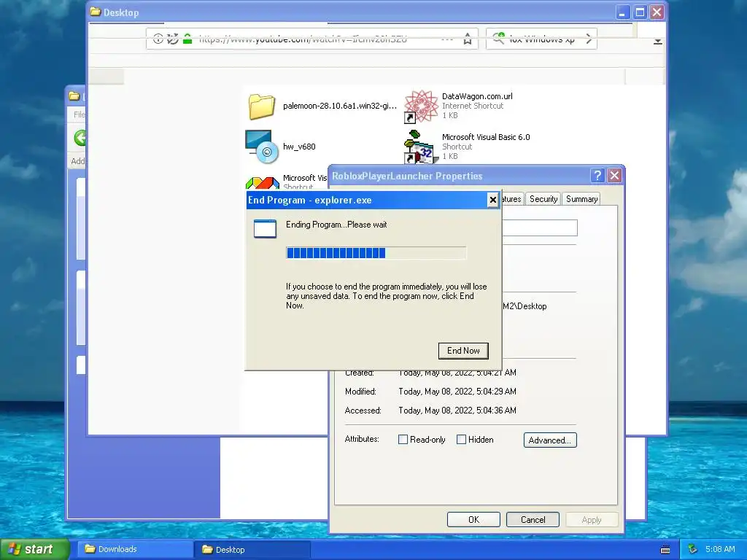Click End Now in End Program dialog
The height and width of the screenshot is (560, 747).
(x=463, y=351)
